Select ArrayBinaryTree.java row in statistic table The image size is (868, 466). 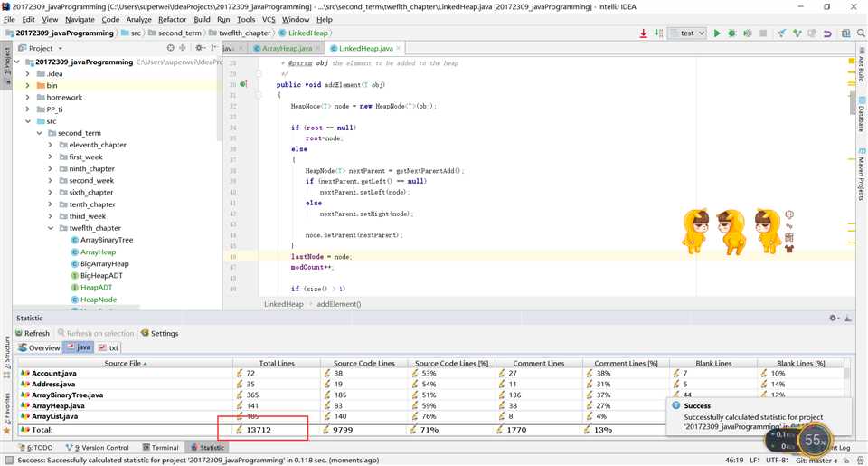point(432,395)
